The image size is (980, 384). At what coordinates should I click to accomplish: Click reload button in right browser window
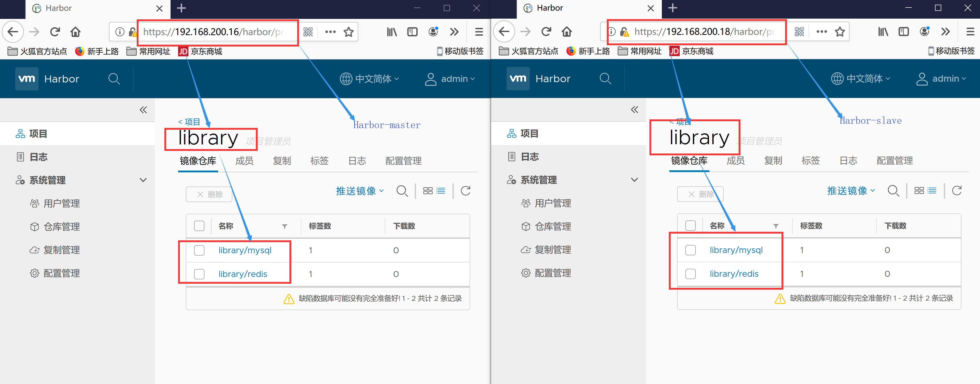546,32
